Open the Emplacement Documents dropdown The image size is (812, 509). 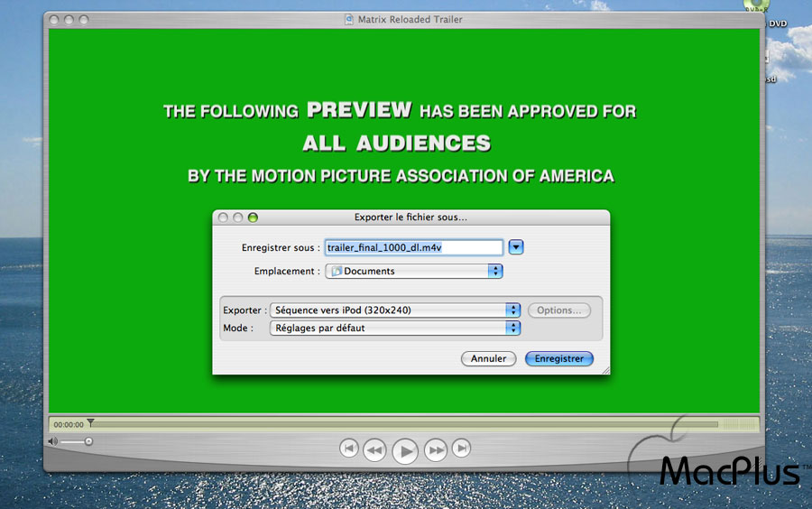tap(414, 271)
